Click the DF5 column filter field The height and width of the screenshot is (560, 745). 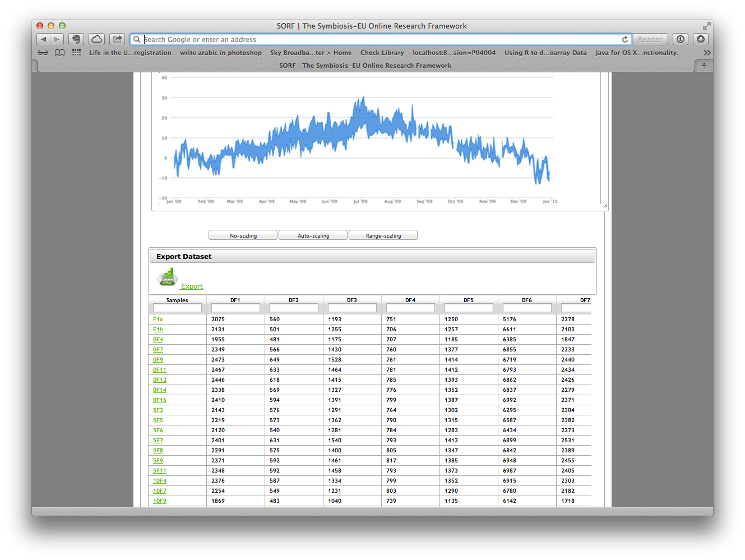click(x=469, y=308)
